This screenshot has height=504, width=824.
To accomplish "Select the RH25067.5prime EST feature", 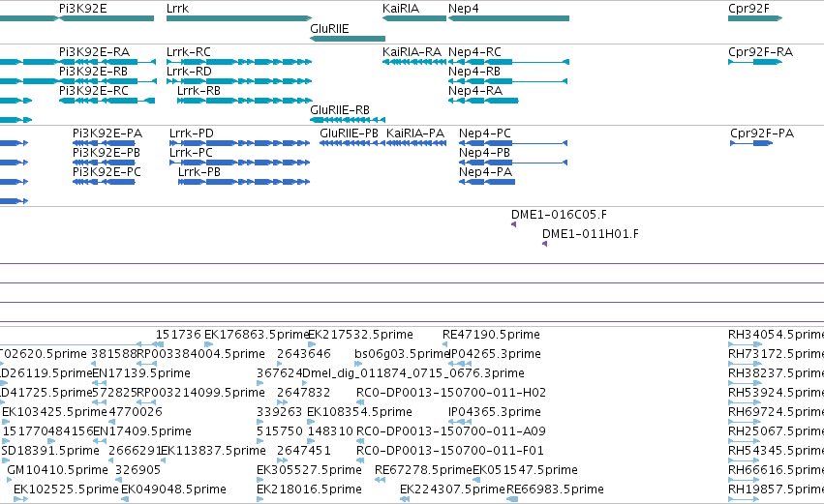I will pyautogui.click(x=745, y=441).
